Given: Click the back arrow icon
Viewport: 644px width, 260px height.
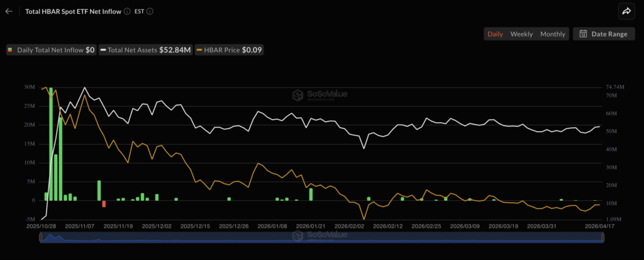Looking at the screenshot, I should click(9, 11).
